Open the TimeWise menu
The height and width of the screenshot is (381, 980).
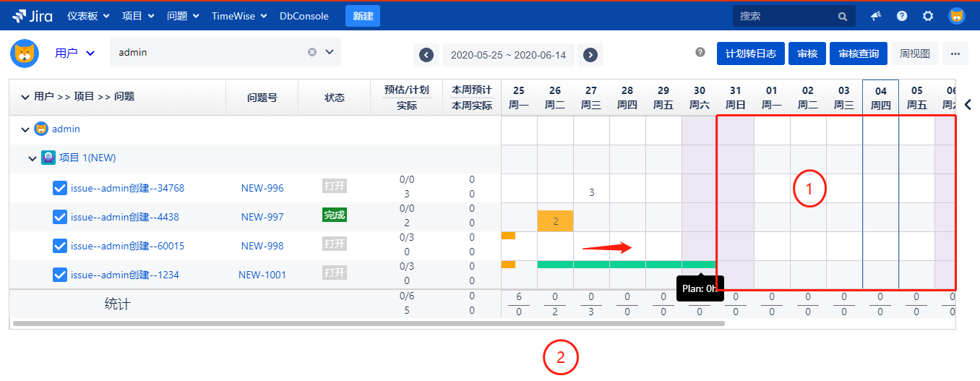238,16
